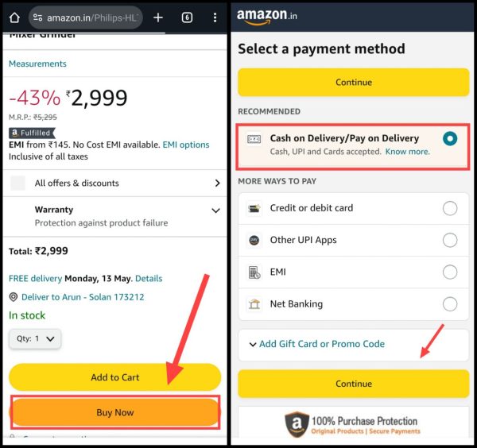Click the EMI calculator icon
Image resolution: width=477 pixels, height=448 pixels.
coord(254,272)
